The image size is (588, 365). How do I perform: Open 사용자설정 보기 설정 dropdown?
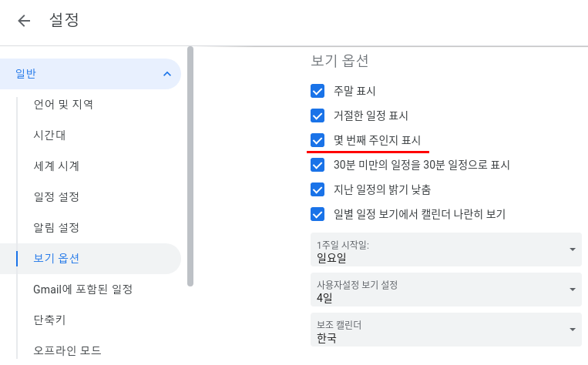[446, 290]
